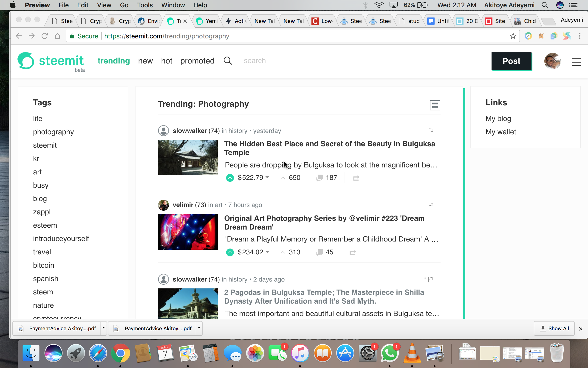This screenshot has height=368, width=588.
Task: Close the current Tr tab
Action: pyautogui.click(x=185, y=21)
